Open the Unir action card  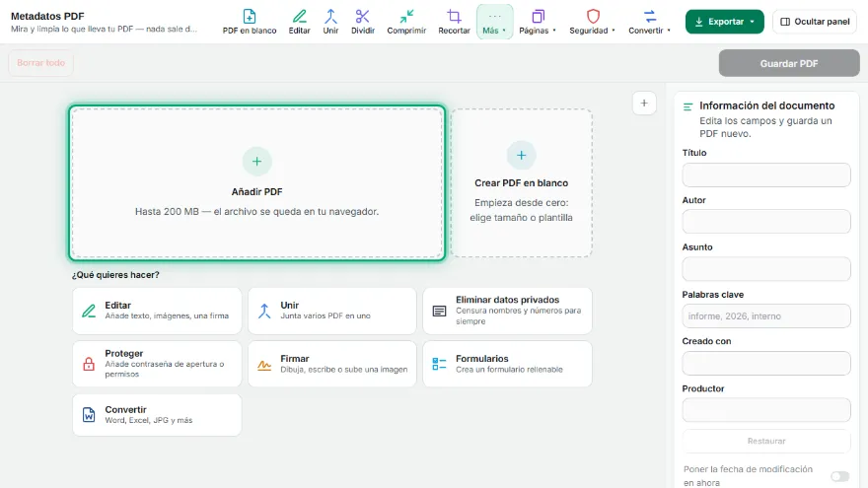coord(332,311)
